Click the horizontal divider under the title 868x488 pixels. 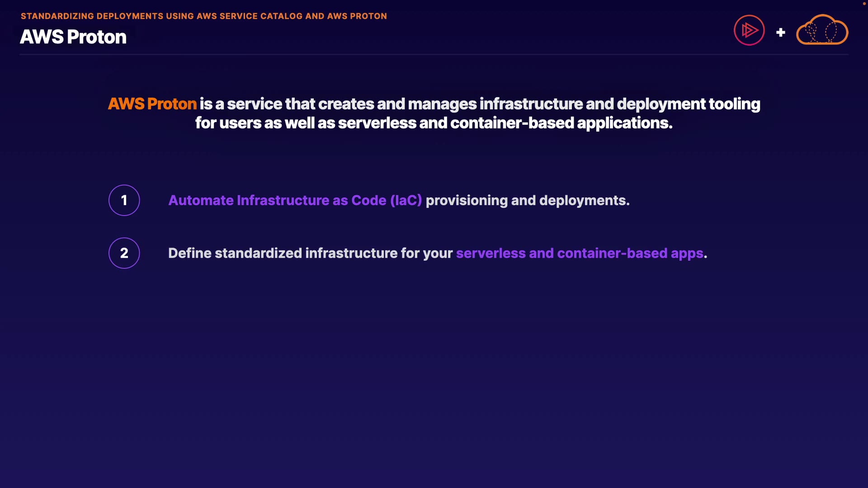(x=434, y=55)
